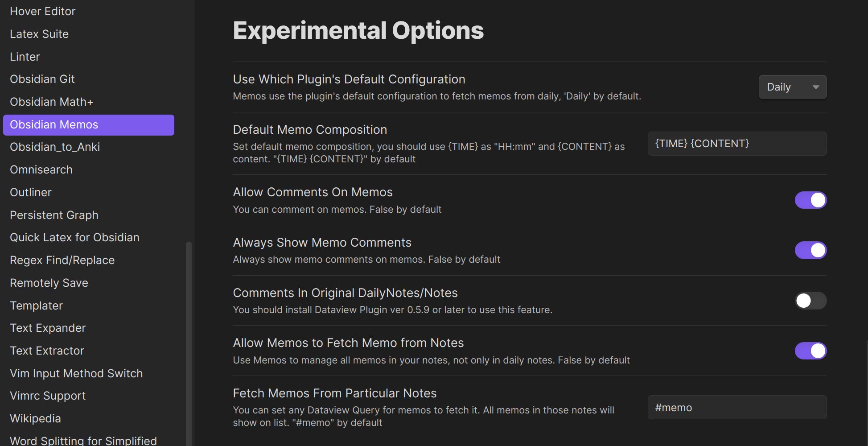Click the Fetch Memos query field
This screenshot has width=868, height=446.
(736, 407)
